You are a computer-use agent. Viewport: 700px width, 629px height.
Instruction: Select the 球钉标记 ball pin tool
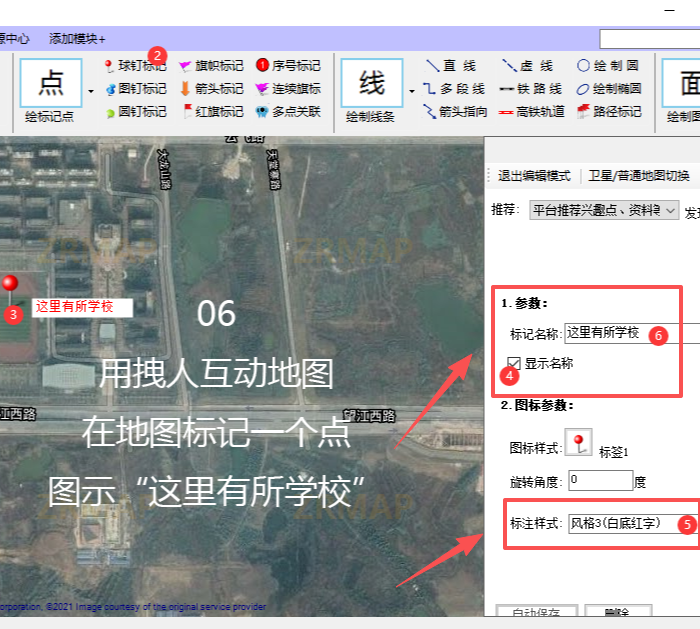(135, 66)
